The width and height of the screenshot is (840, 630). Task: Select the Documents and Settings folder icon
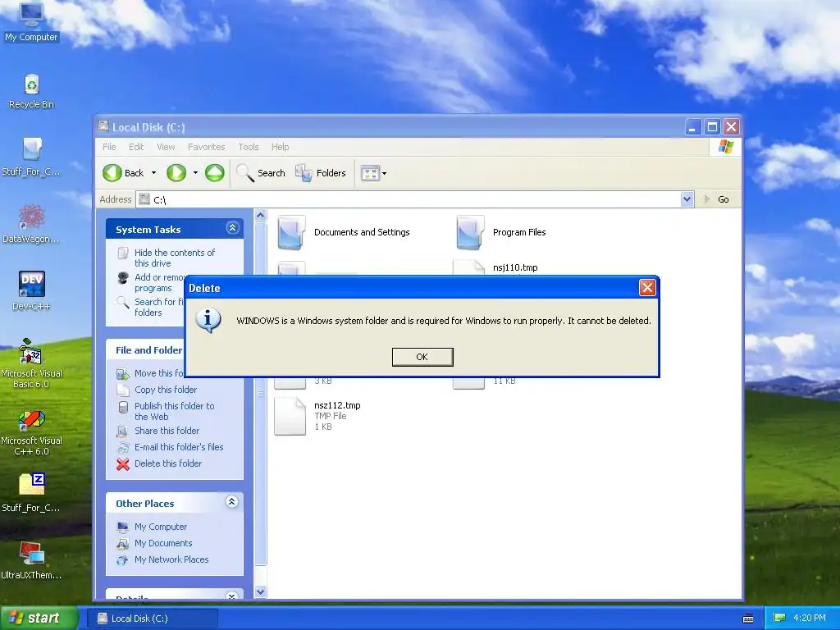tap(291, 232)
